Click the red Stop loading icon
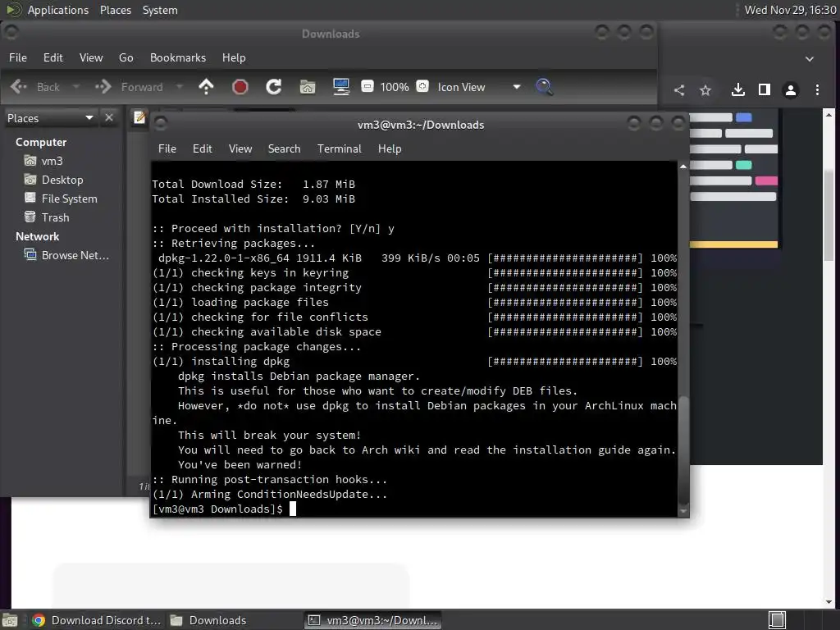Screen dimensions: 840x630 pyautogui.click(x=240, y=87)
